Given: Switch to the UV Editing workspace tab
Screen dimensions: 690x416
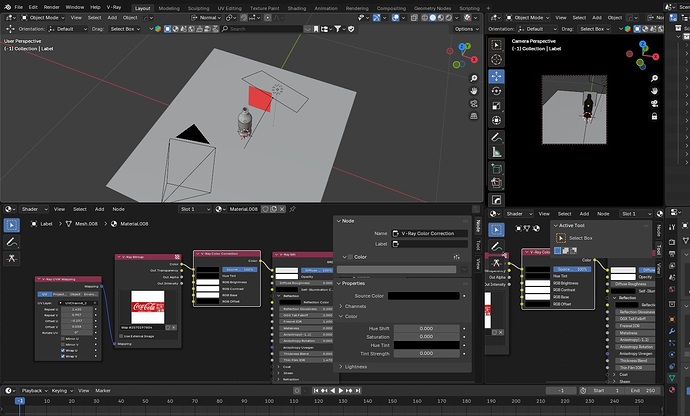Looking at the screenshot, I should click(229, 8).
